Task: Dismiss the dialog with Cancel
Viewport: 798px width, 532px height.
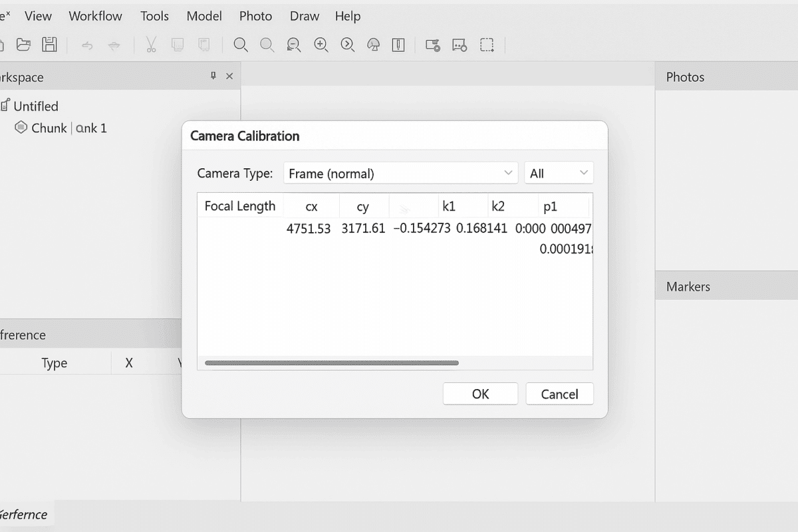Action: (559, 394)
